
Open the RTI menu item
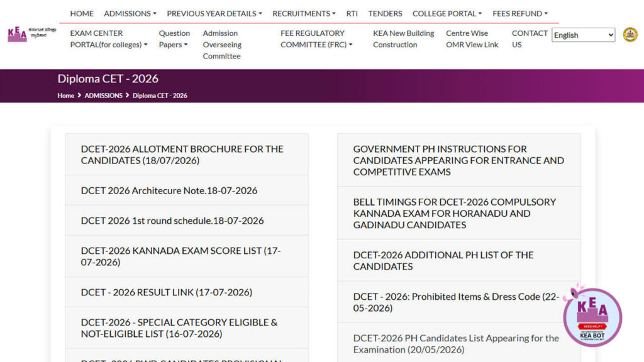[352, 14]
